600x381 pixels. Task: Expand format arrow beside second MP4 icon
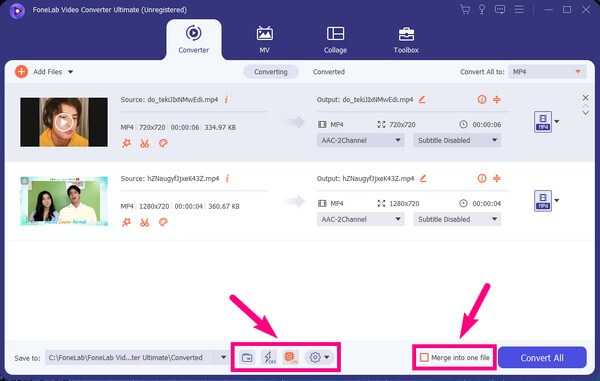[557, 200]
